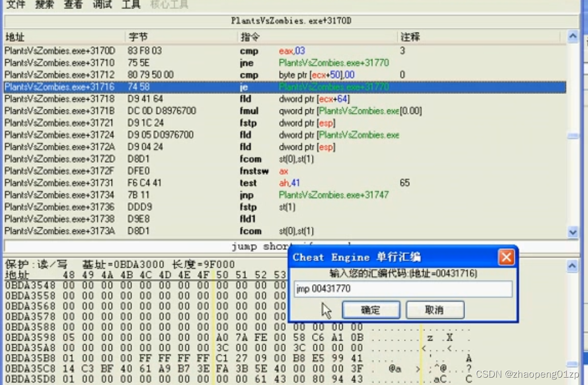The width and height of the screenshot is (588, 385).
Task: Click bytes 83 F8 03 in first row
Action: tap(145, 51)
